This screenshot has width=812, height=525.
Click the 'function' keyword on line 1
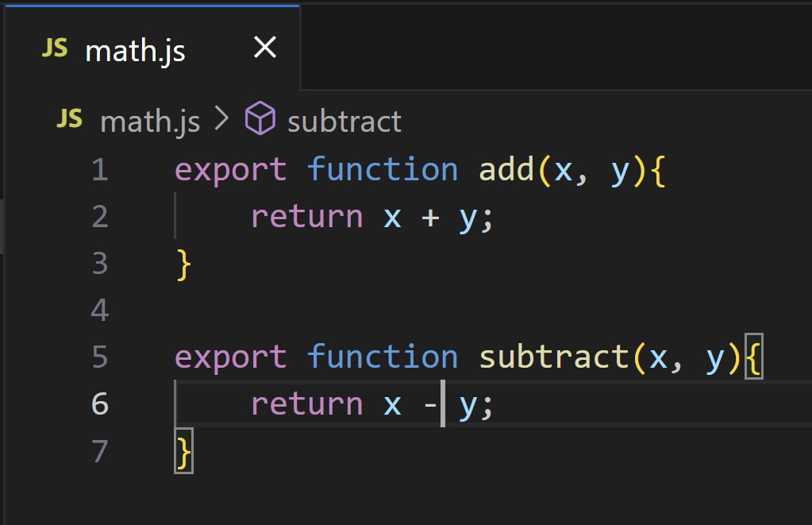pyautogui.click(x=383, y=169)
